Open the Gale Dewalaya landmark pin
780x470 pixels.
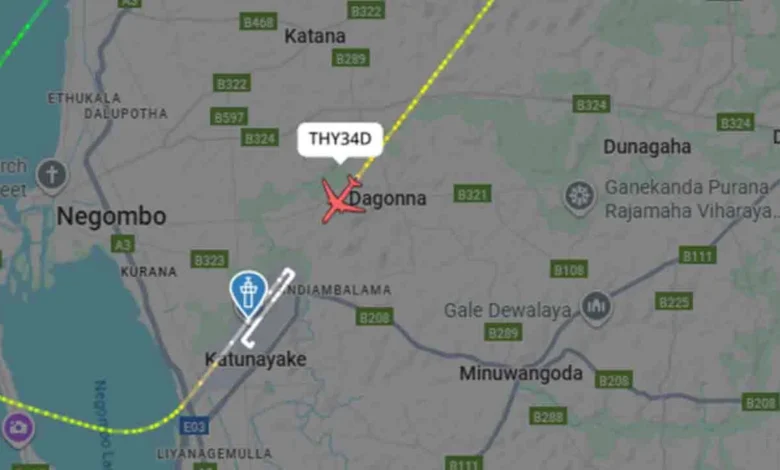595,308
